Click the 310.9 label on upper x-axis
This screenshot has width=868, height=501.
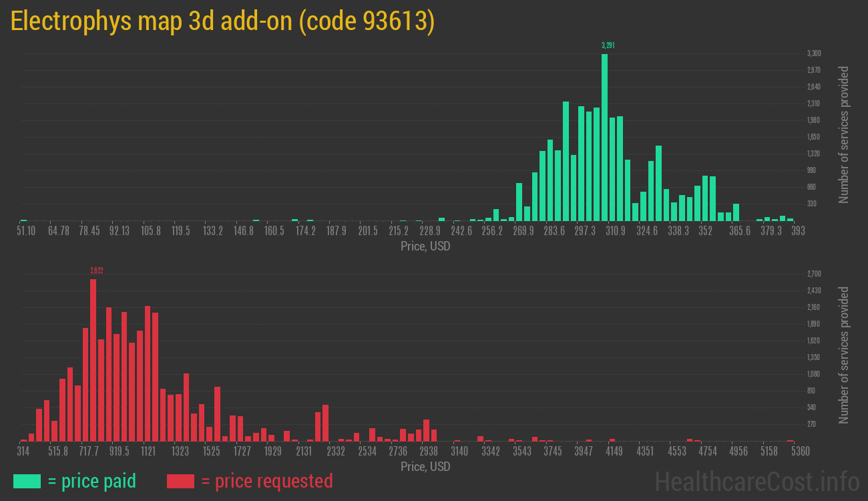pos(615,230)
